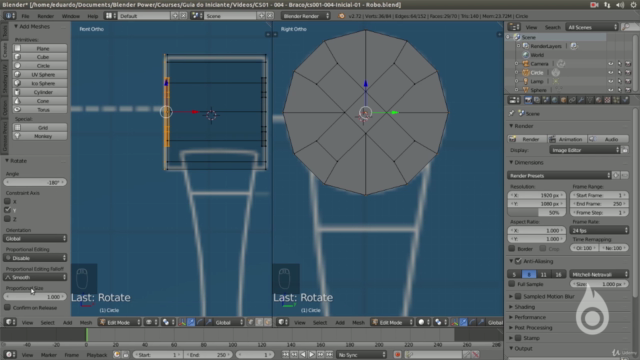Screen dimensions: 640x360
Task: Toggle Lamp visibility eye in outliner
Action: (x=611, y=81)
